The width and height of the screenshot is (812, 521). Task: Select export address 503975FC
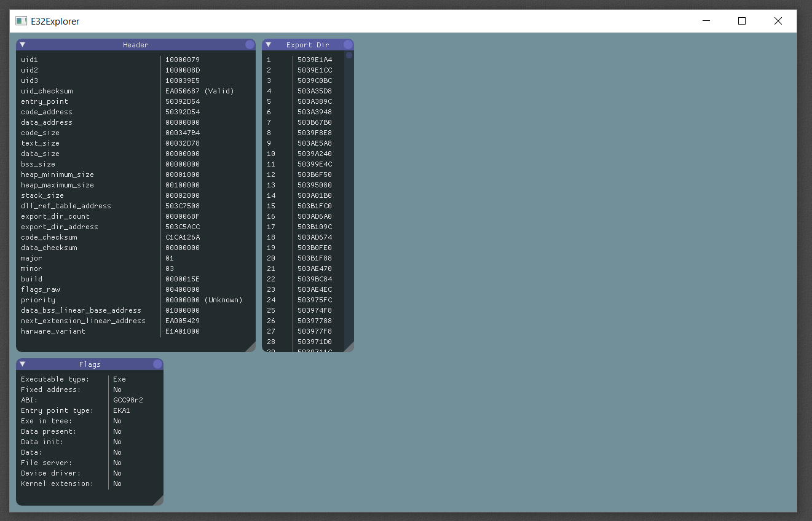click(315, 300)
